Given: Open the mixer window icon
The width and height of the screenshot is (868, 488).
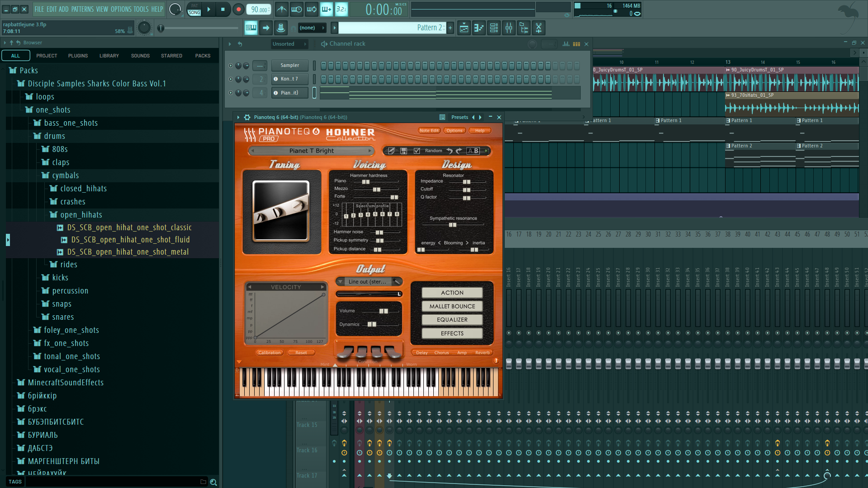Looking at the screenshot, I should (508, 28).
